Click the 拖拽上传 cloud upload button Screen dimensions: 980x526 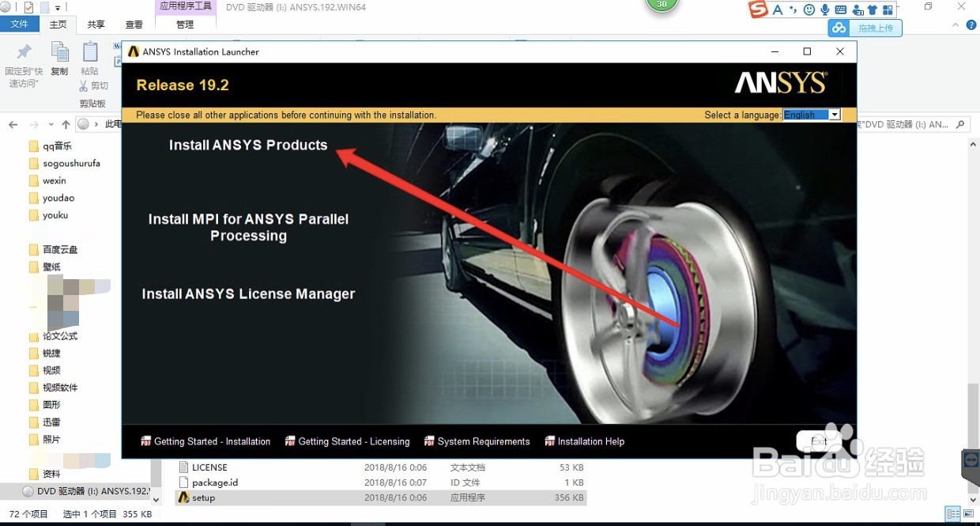tap(865, 28)
